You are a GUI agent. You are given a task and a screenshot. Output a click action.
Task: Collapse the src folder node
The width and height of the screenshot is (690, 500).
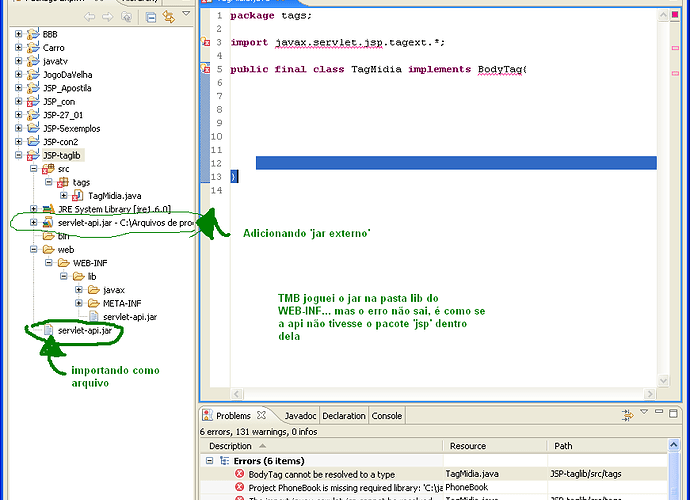click(33, 169)
